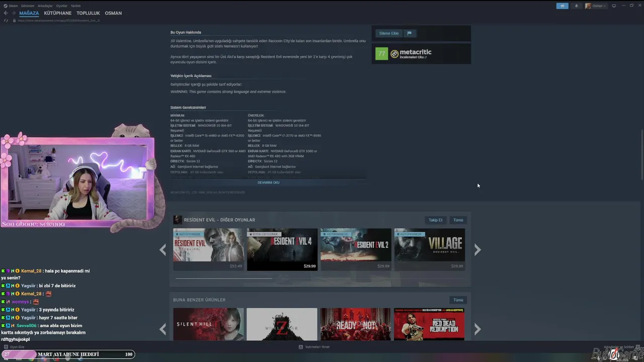Viewport: 644px width, 362px height.
Task: Open the Görünüm menu
Action: click(28, 6)
